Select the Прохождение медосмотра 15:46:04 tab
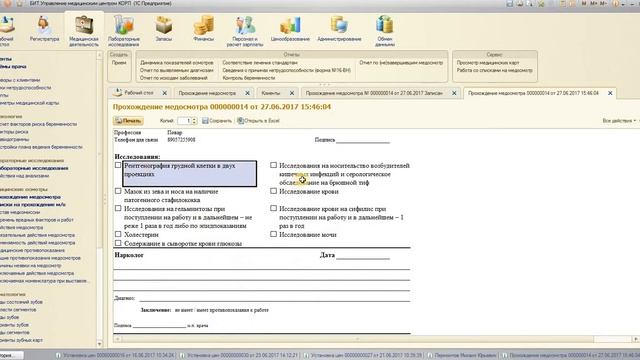Image resolution: width=640 pixels, height=360 pixels. [x=533, y=93]
